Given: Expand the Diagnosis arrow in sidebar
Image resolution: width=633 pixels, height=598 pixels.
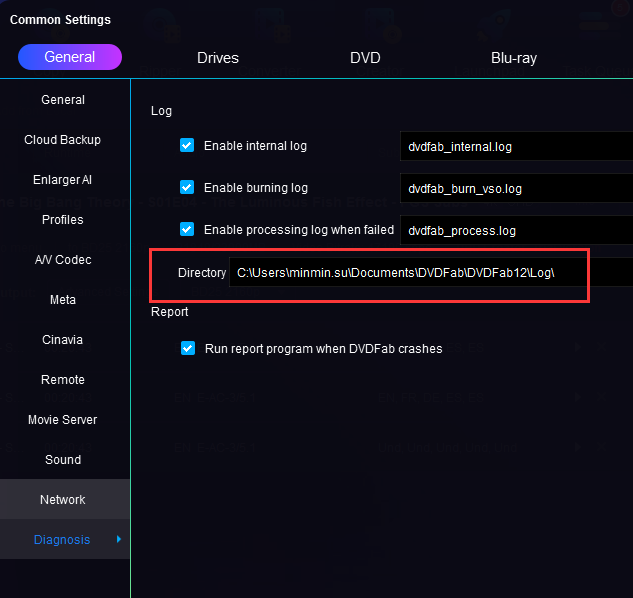Looking at the screenshot, I should pos(119,540).
